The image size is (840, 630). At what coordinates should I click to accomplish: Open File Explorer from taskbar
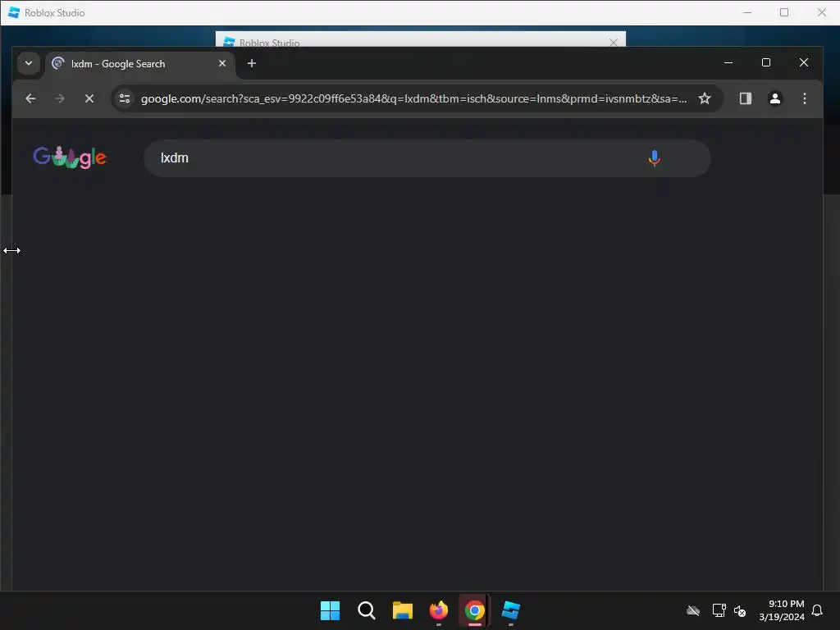(402, 610)
